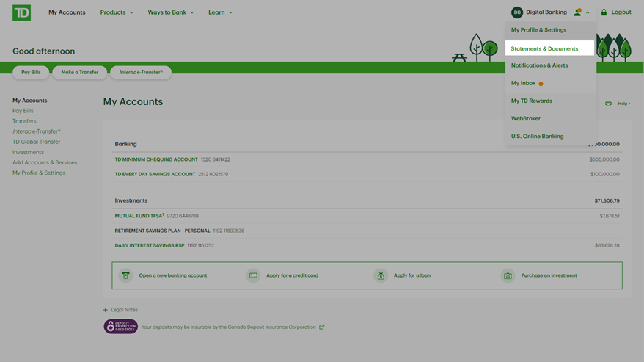The width and height of the screenshot is (644, 362).
Task: Open My Accounts in top navigation
Action: pyautogui.click(x=67, y=12)
